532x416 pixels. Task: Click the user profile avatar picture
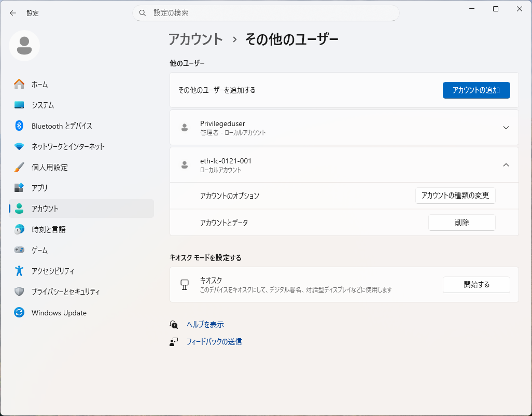click(24, 46)
